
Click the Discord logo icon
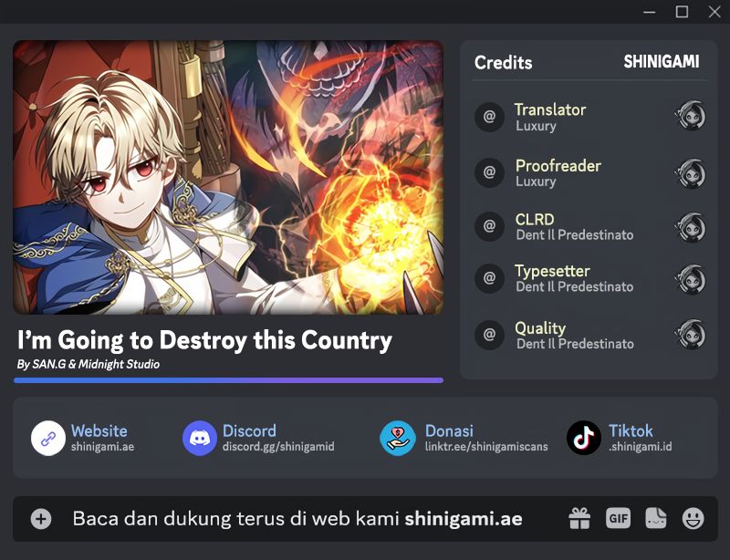pos(200,438)
